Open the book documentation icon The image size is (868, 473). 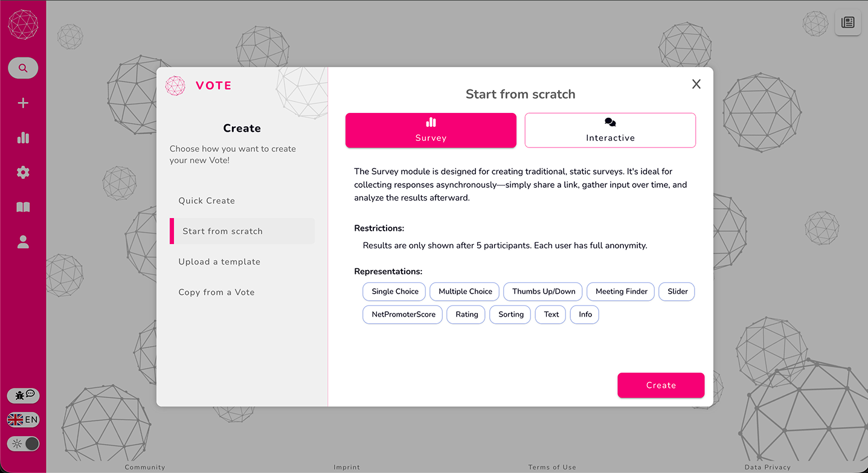pos(23,207)
